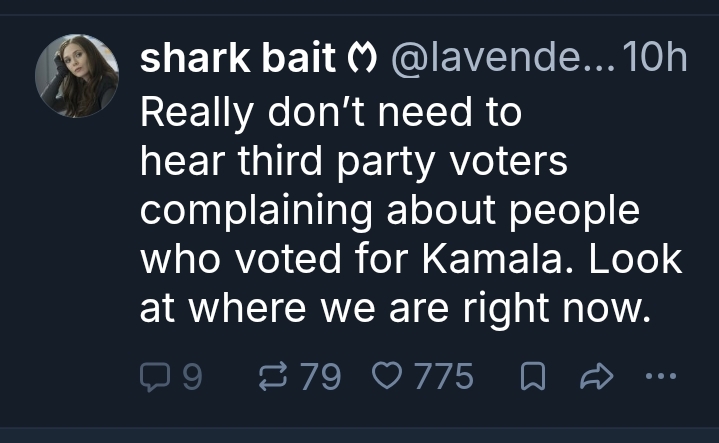This screenshot has width=719, height=443.
Task: Open the shark bait display name link
Action: [x=238, y=60]
